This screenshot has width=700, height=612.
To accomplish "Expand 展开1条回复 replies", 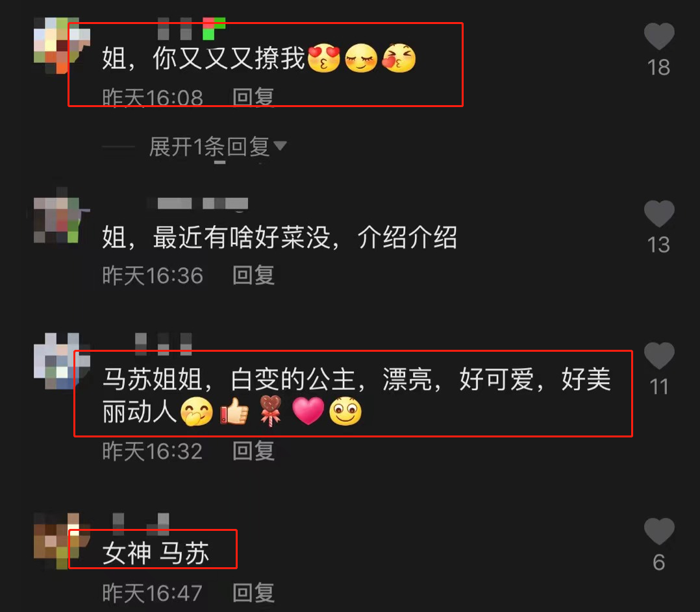I will click(210, 147).
